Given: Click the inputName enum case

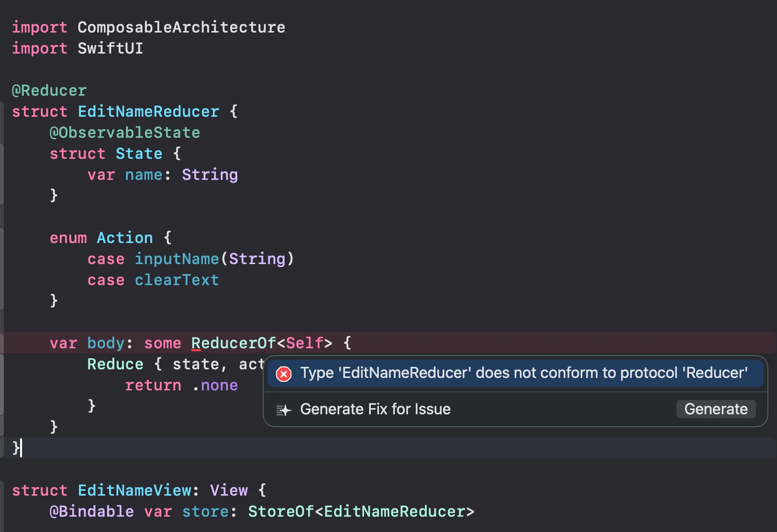Looking at the screenshot, I should click(x=177, y=259).
